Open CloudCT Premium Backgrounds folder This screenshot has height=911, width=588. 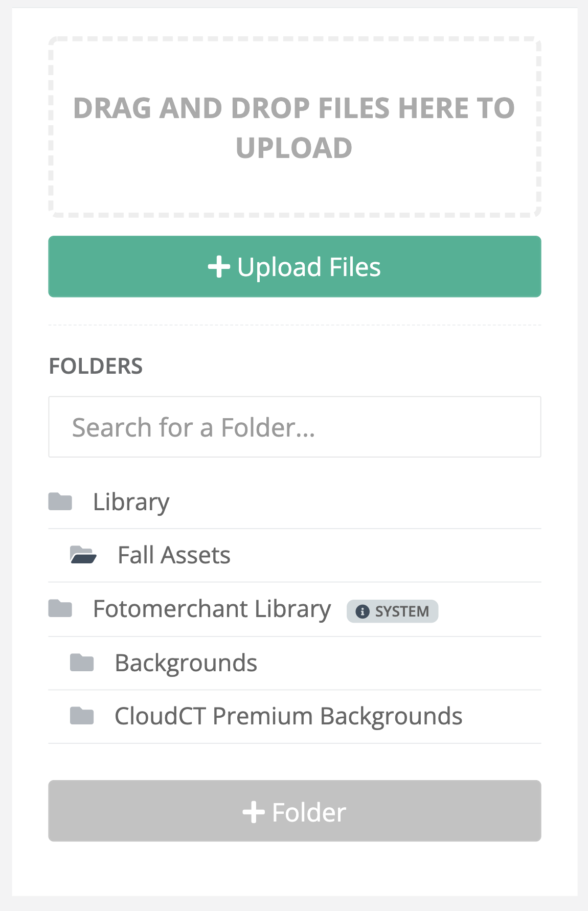pyautogui.click(x=288, y=716)
